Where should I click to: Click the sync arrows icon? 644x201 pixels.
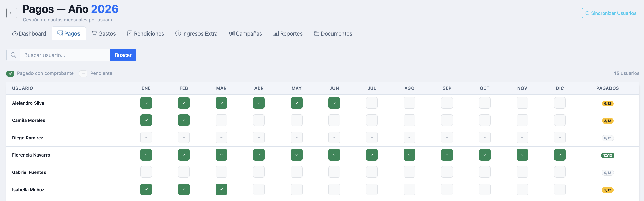[587, 13]
